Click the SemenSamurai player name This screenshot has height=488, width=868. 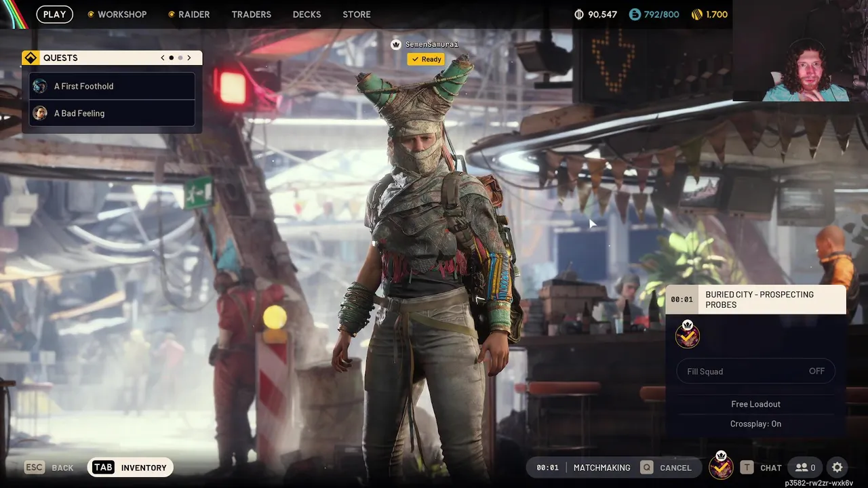pos(432,45)
